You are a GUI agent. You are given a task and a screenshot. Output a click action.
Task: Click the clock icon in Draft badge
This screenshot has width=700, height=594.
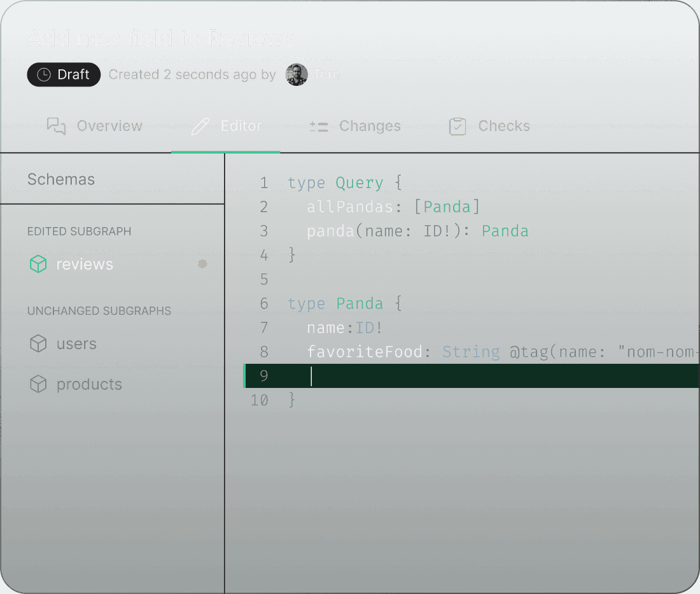click(43, 74)
